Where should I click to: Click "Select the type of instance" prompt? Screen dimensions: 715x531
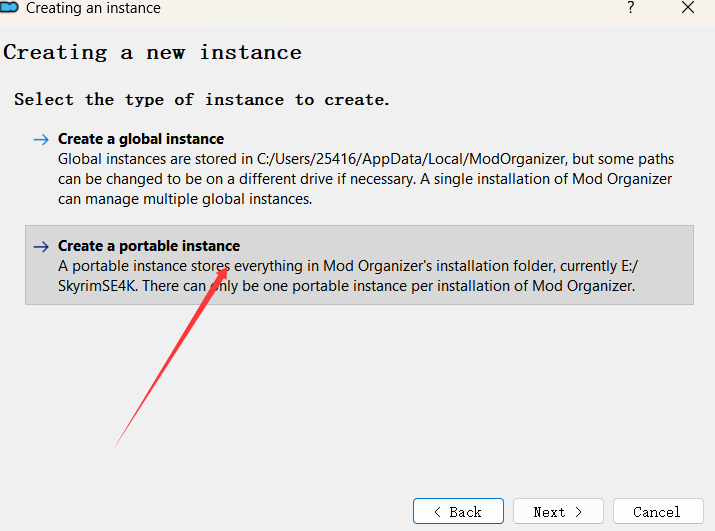201,100
